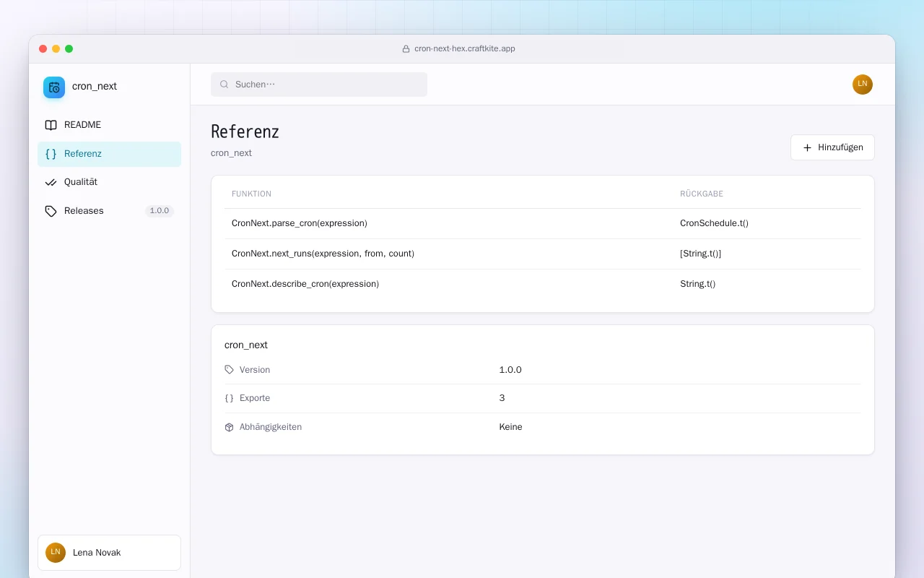This screenshot has width=924, height=578.
Task: Click the Referenz page heading
Action: pos(245,131)
